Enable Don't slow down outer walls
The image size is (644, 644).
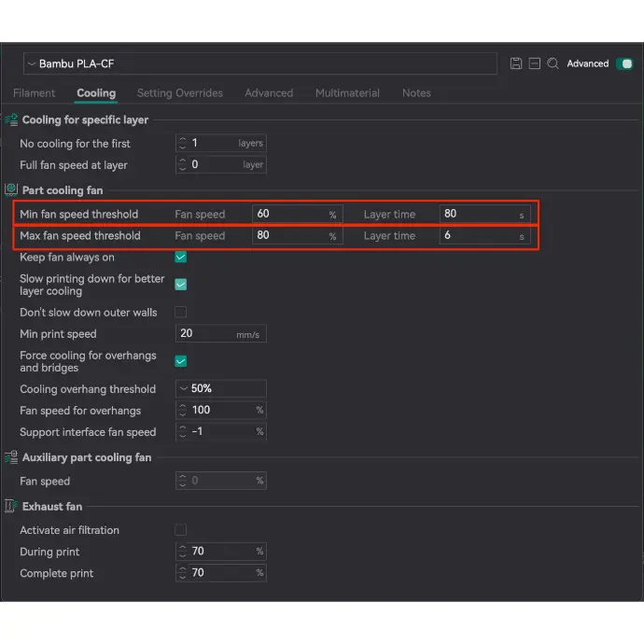[x=181, y=313]
